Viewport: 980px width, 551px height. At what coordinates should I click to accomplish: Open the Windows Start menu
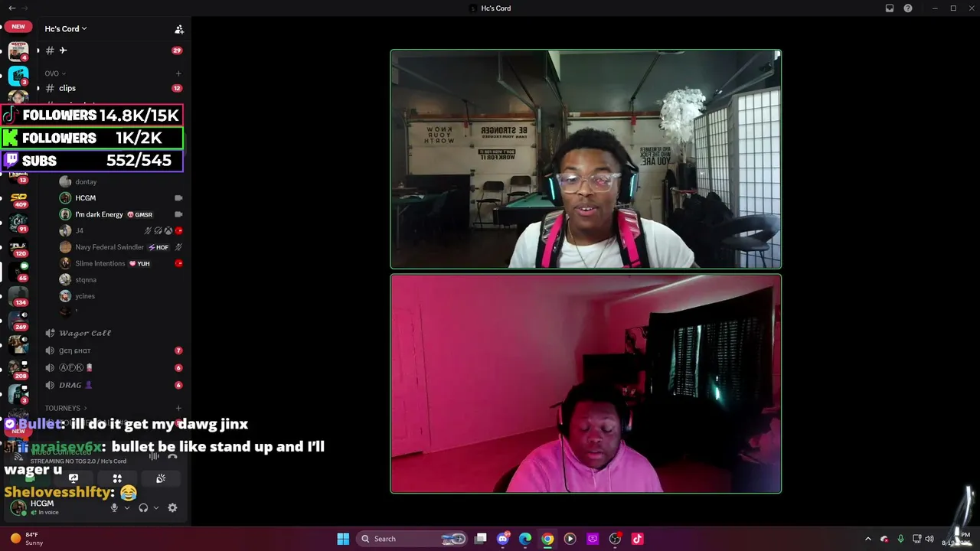[343, 539]
